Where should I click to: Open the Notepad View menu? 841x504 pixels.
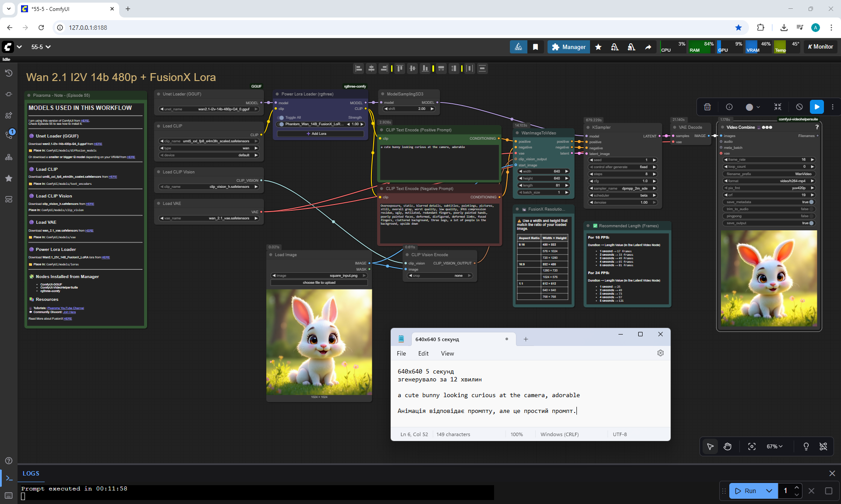click(447, 353)
